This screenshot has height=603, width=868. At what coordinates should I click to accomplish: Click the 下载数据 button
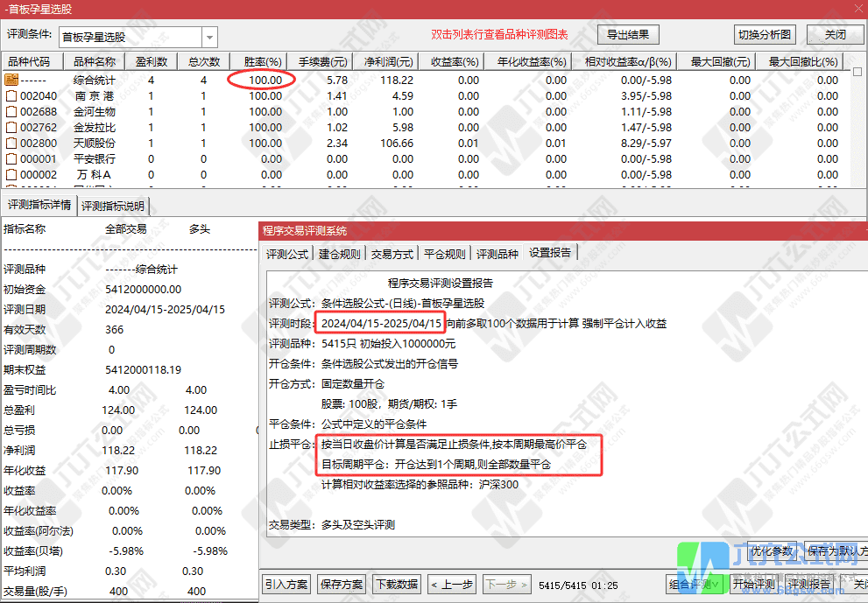click(396, 583)
